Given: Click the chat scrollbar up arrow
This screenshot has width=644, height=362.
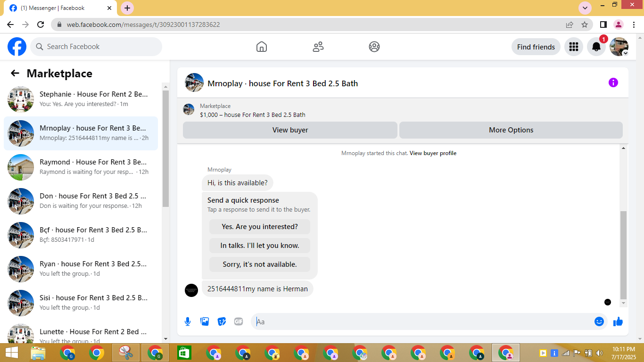Looking at the screenshot, I should [623, 148].
